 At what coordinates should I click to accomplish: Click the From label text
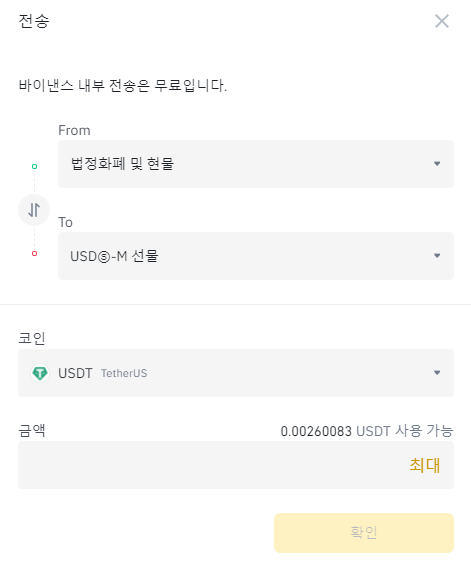pyautogui.click(x=74, y=130)
